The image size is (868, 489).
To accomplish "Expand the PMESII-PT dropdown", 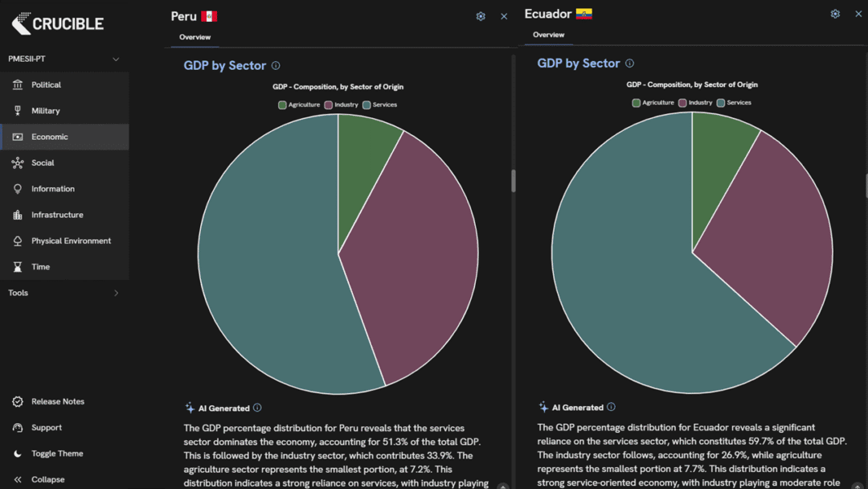I will pos(116,59).
